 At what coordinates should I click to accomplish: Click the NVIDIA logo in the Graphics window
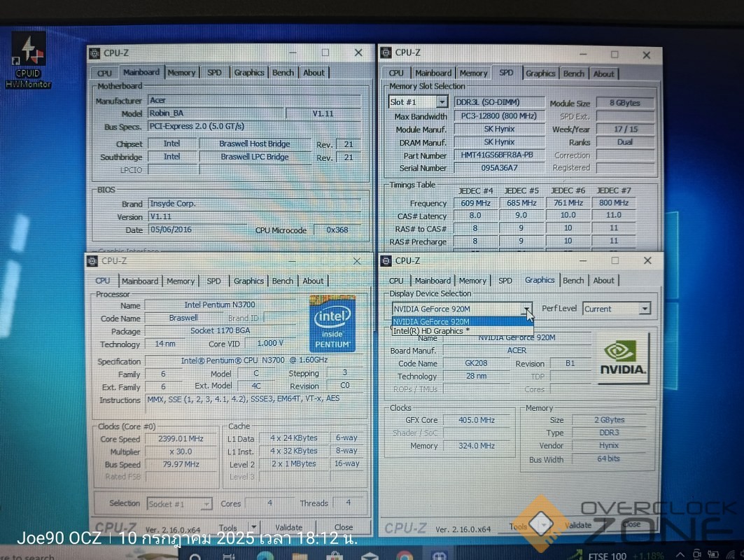[x=622, y=358]
